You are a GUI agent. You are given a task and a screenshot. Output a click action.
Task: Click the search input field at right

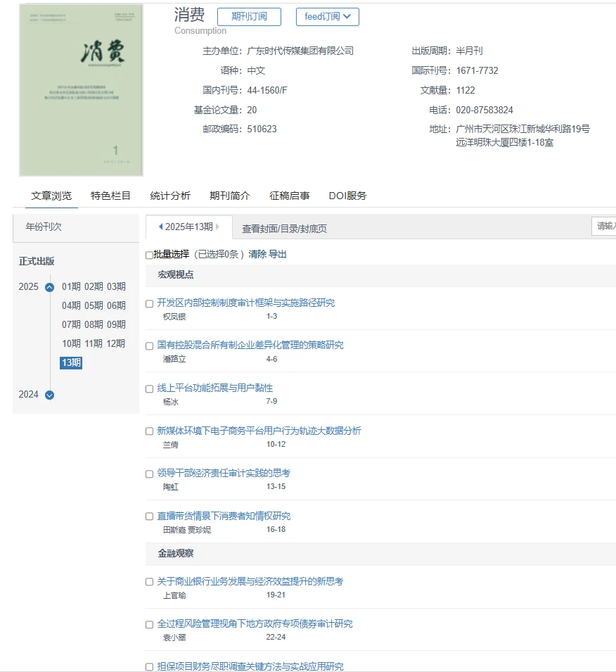(604, 226)
